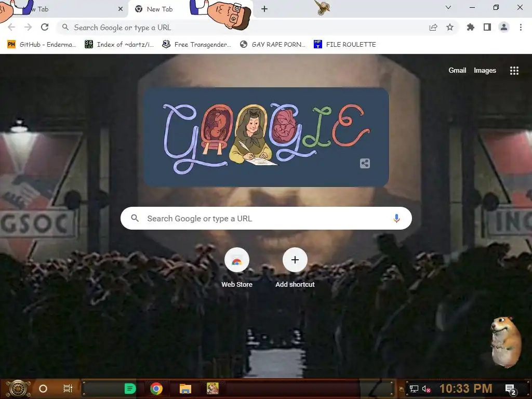Open Index of ~dartz bookmark

click(x=119, y=45)
